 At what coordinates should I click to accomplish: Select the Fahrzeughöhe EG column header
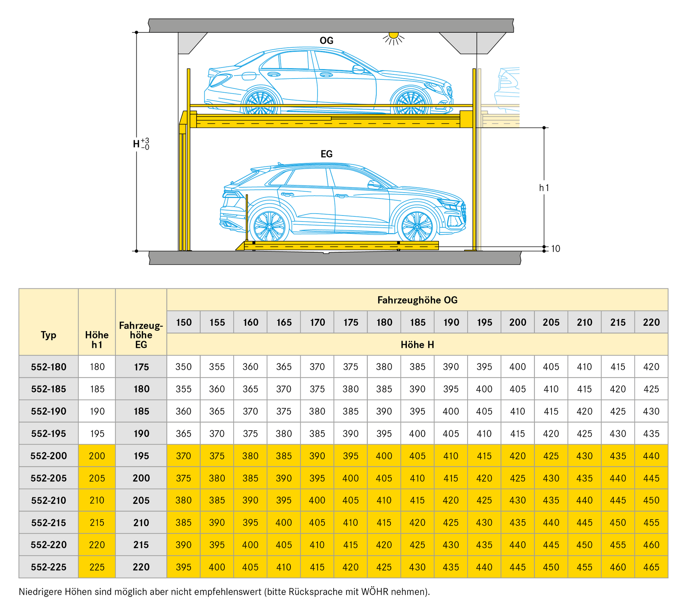click(141, 335)
